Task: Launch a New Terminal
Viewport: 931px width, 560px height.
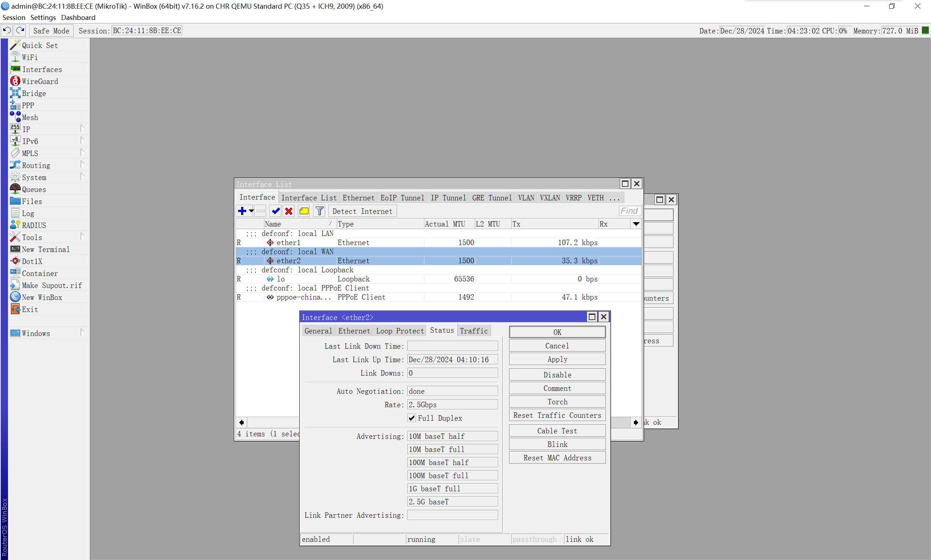Action: coord(49,249)
